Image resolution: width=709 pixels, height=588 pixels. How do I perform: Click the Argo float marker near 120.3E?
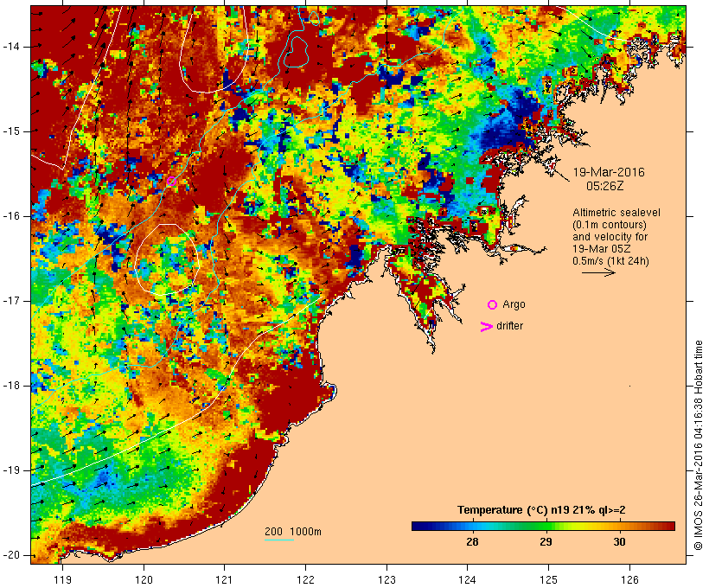point(171,182)
